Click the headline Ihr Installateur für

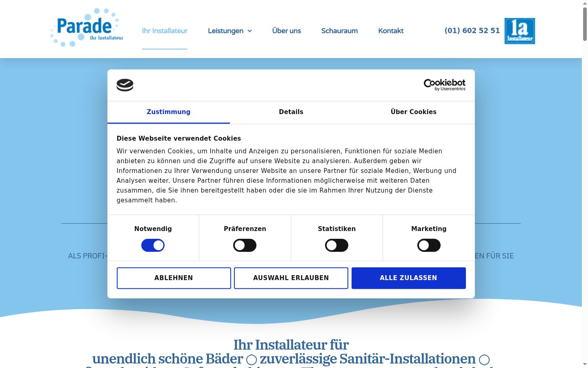pos(291,345)
